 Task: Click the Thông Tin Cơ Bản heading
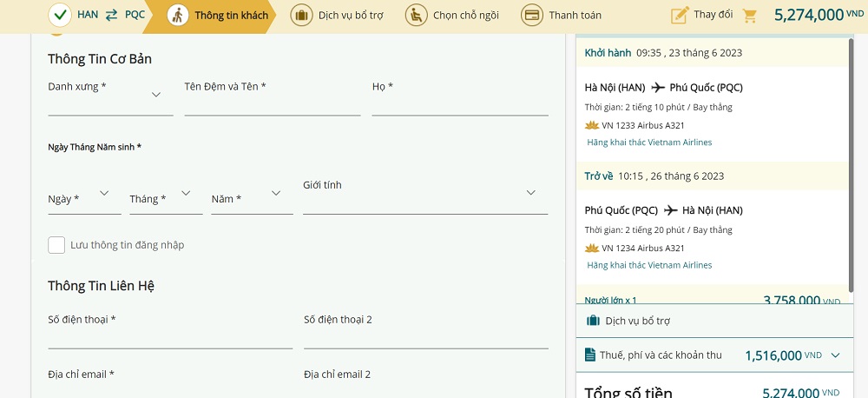(x=100, y=59)
